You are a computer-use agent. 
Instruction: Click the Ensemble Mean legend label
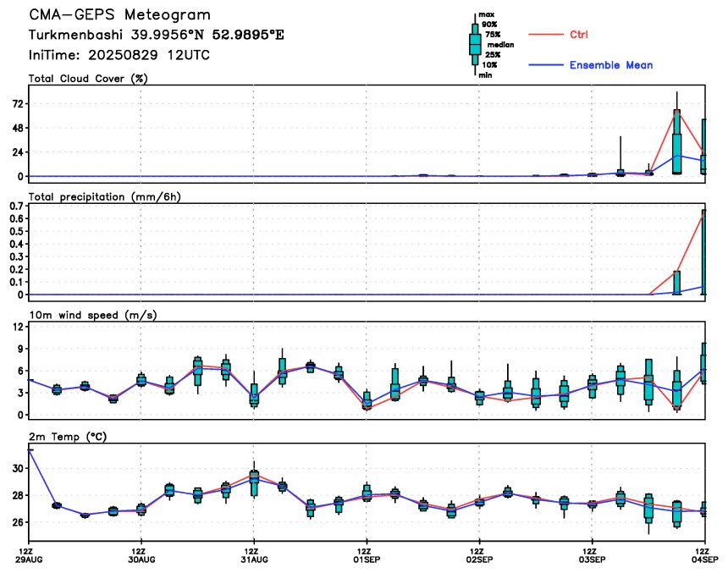pyautogui.click(x=611, y=65)
